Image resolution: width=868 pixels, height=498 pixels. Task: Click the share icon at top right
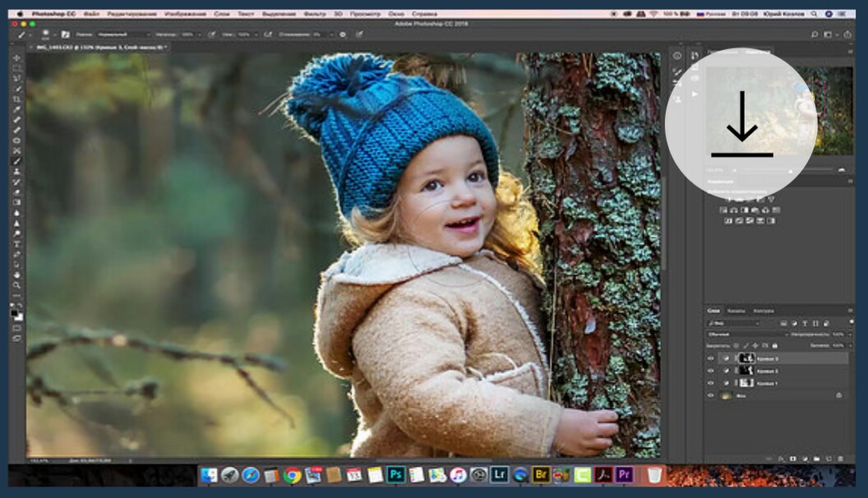[x=847, y=35]
